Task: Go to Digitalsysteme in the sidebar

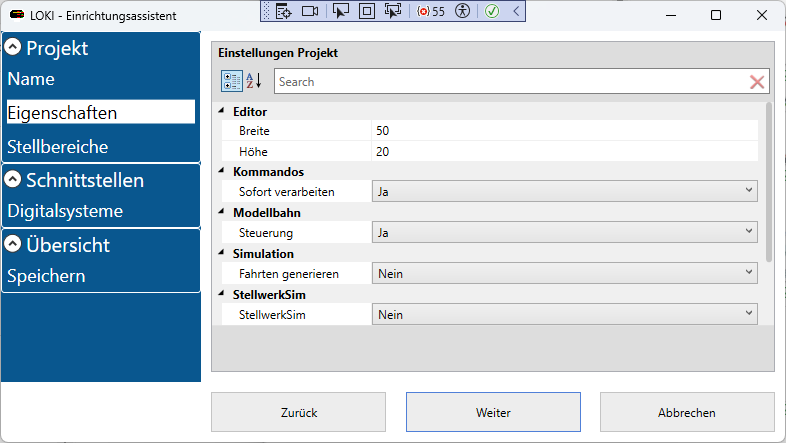Action: [x=65, y=211]
